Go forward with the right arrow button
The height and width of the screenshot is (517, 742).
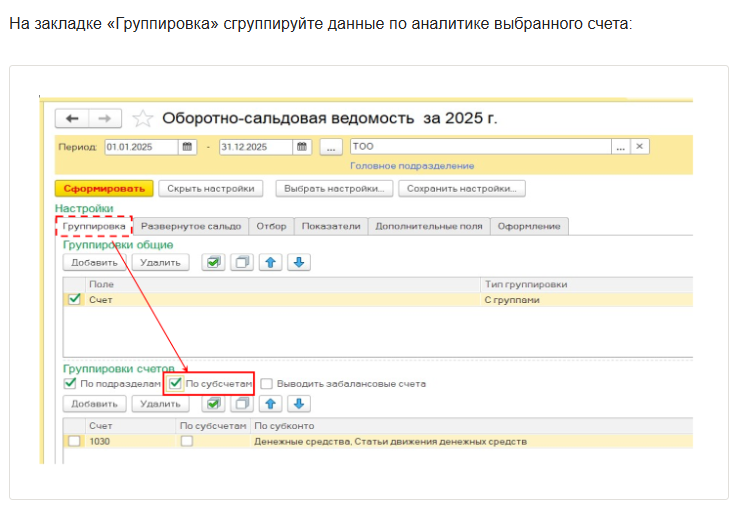[x=105, y=118]
